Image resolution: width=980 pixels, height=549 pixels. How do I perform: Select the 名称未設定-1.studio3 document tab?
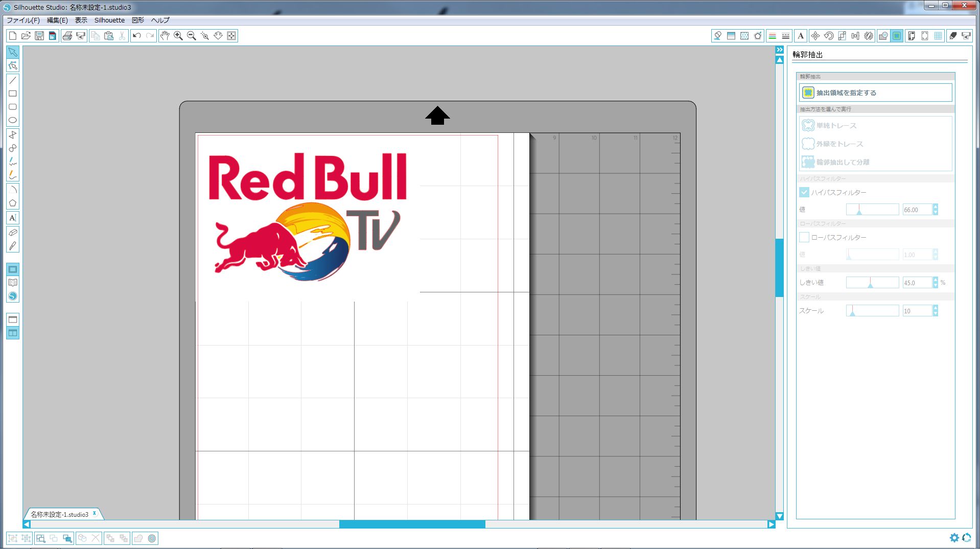point(59,514)
